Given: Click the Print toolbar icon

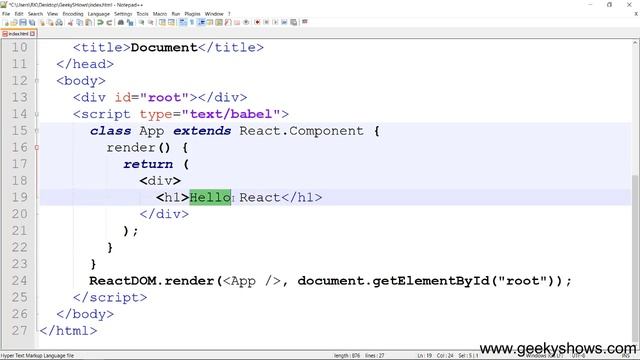Looking at the screenshot, I should point(60,22).
